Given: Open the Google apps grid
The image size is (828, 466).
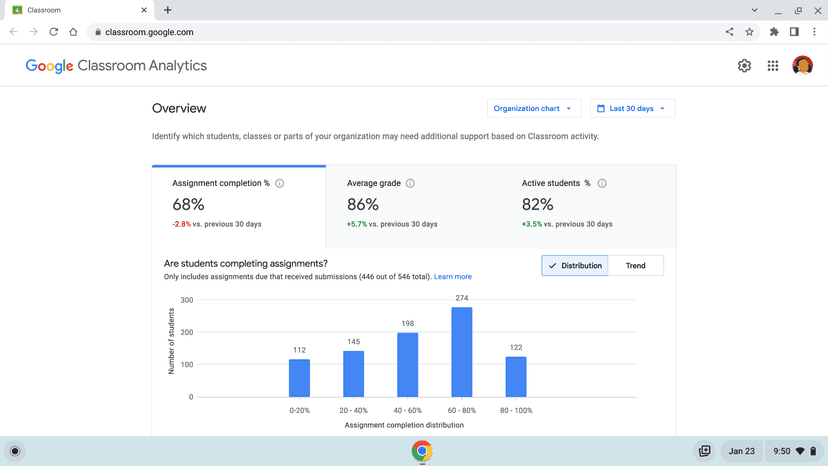Looking at the screenshot, I should [x=773, y=66].
